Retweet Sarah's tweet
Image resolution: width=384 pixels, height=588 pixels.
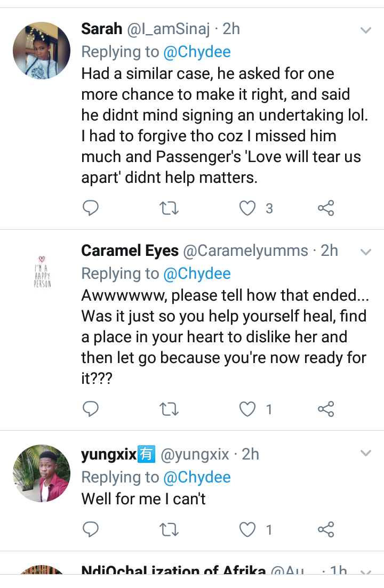click(169, 208)
